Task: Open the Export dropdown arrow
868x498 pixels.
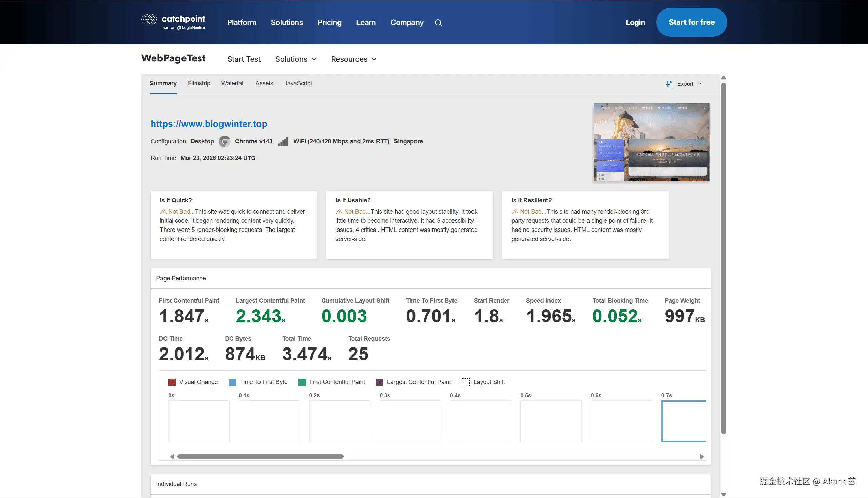Action: (700, 83)
